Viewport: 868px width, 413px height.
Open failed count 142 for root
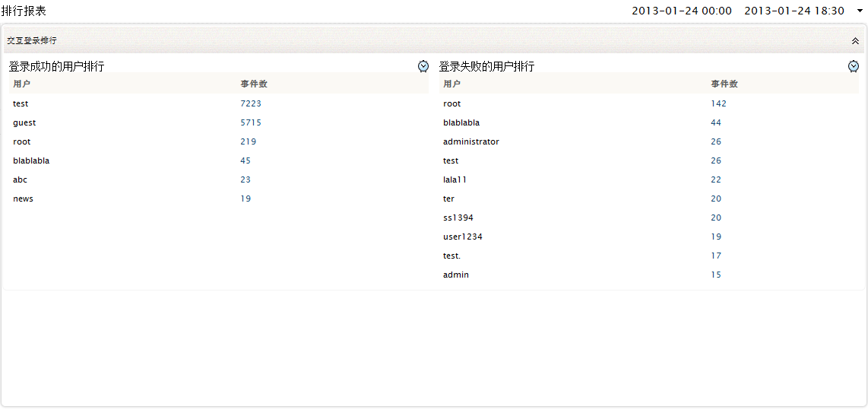tap(718, 103)
